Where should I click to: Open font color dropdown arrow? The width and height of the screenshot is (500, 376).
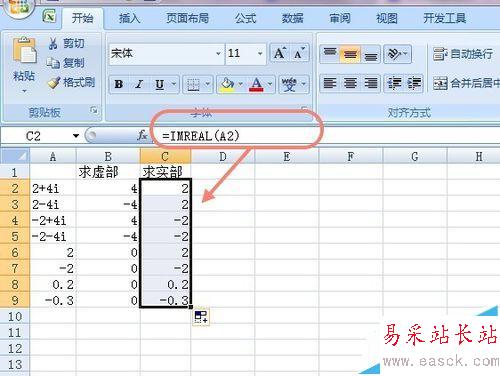tap(270, 84)
